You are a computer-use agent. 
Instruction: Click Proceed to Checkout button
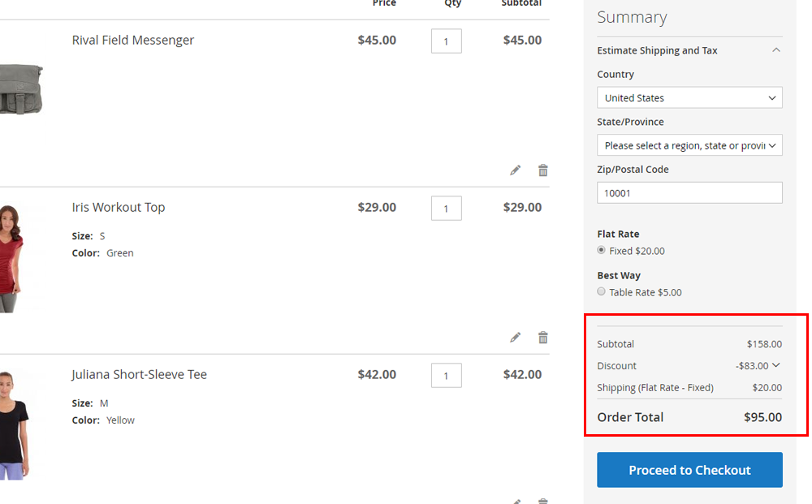(x=689, y=470)
